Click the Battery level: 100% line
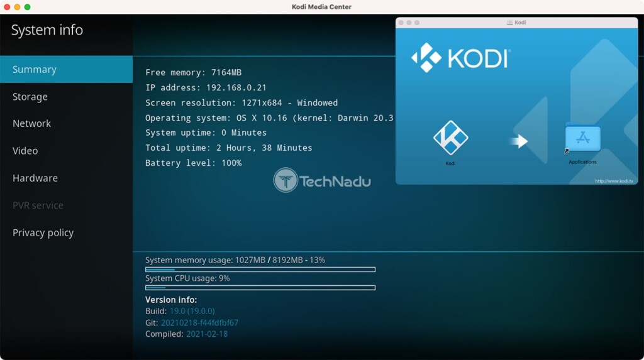 (194, 163)
